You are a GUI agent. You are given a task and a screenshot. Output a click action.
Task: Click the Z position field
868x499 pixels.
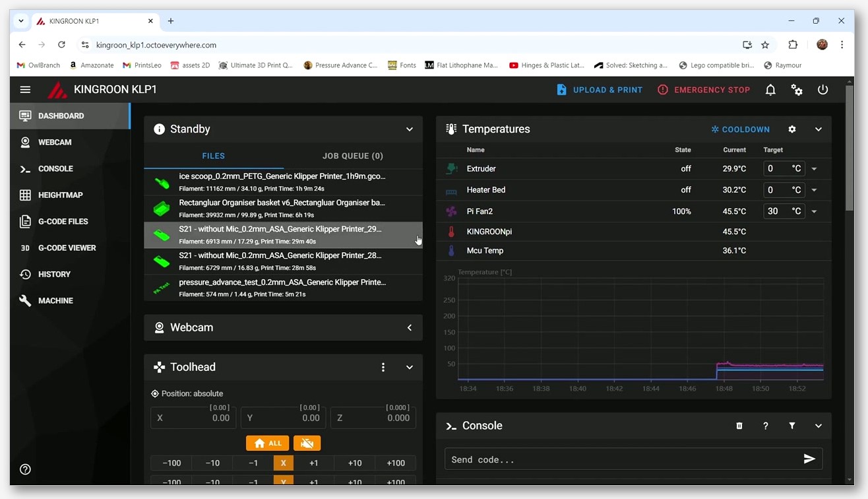(x=373, y=418)
